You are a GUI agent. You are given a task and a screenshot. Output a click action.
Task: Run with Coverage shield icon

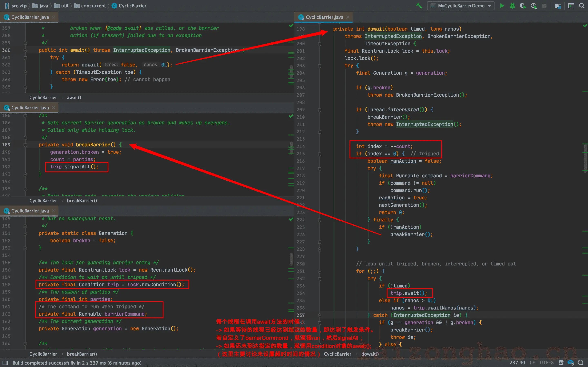click(x=523, y=6)
